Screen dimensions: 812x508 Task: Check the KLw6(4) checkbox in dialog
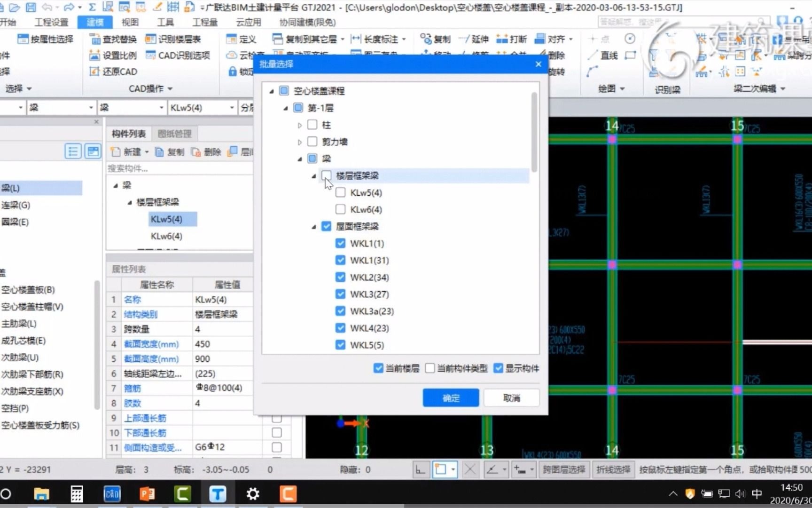click(341, 209)
